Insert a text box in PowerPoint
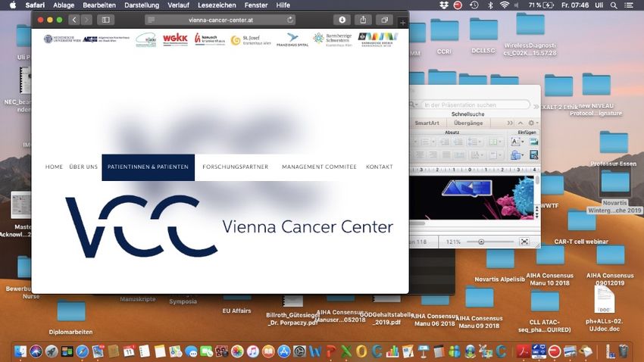 pos(514,142)
